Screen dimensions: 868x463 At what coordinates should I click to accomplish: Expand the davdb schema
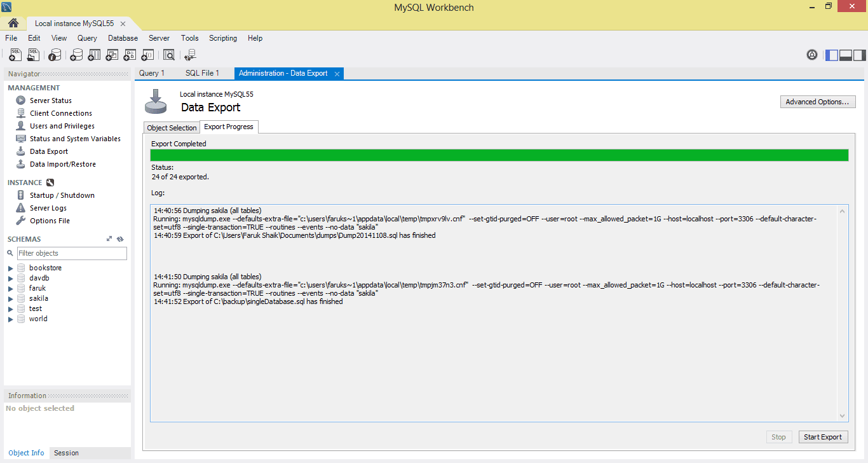(10, 279)
